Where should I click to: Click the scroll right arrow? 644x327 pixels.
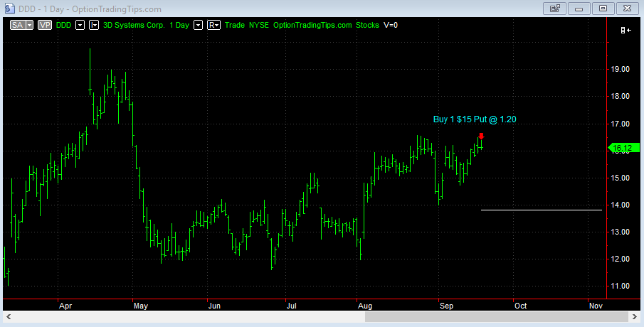point(635,317)
